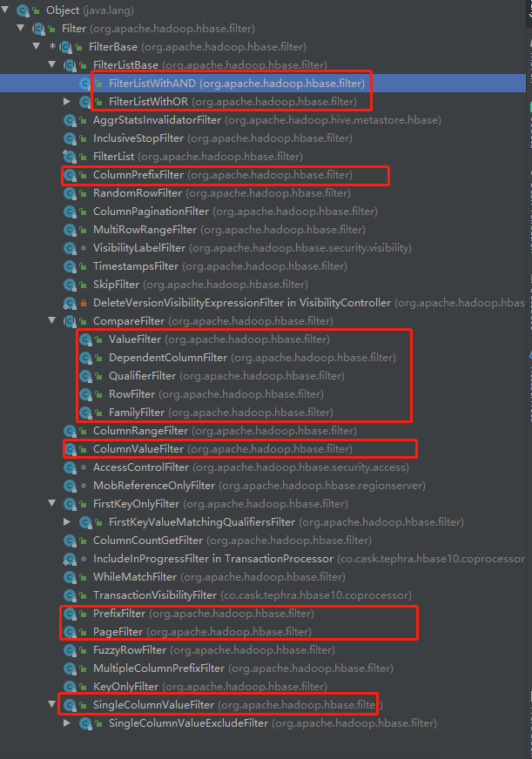Select the FuzzyRowFilter entry
Screen dimensions: 532x759
129,650
